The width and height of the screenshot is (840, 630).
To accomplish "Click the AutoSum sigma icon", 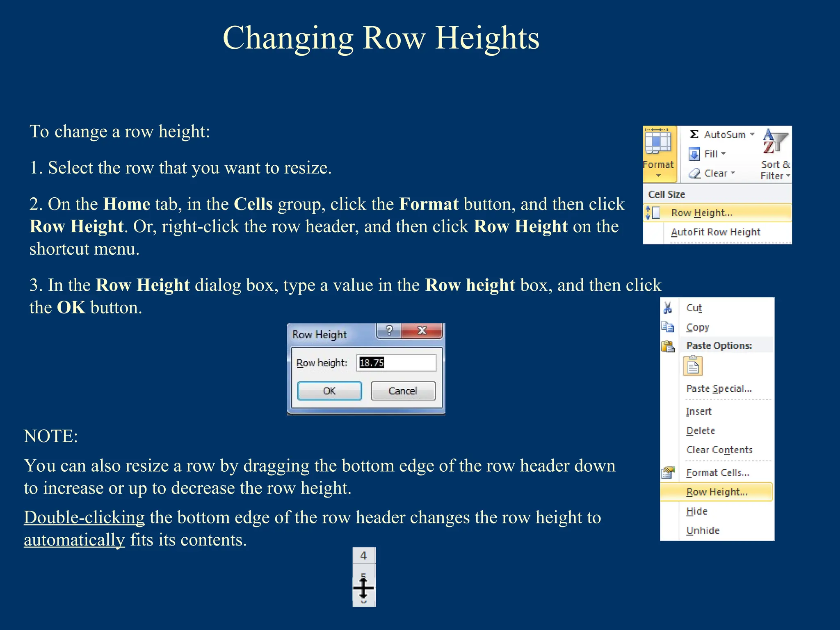I will tap(694, 135).
